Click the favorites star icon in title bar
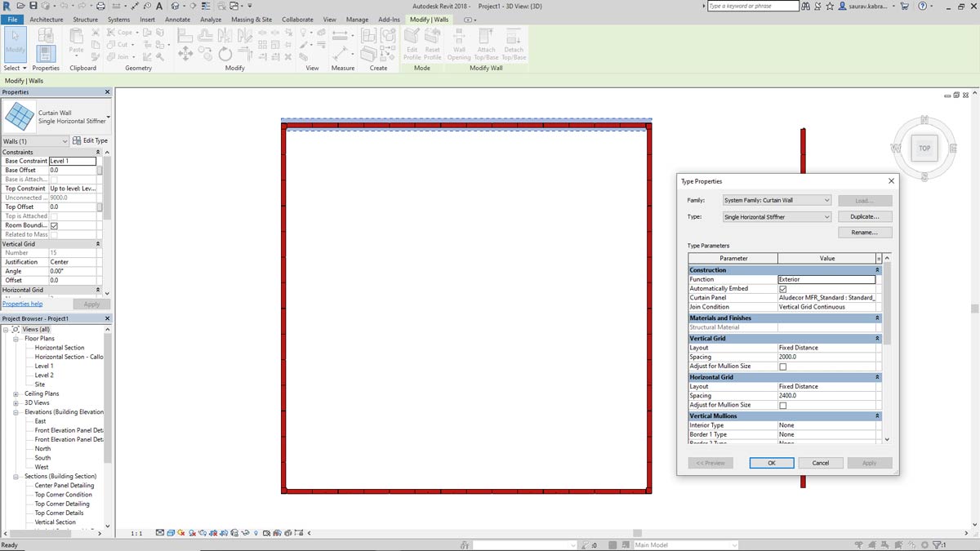The height and width of the screenshot is (551, 980). pyautogui.click(x=831, y=6)
